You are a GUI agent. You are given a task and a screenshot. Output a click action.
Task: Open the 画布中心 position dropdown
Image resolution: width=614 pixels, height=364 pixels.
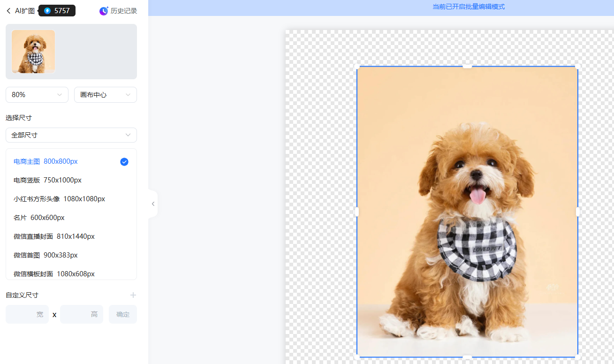coord(106,95)
